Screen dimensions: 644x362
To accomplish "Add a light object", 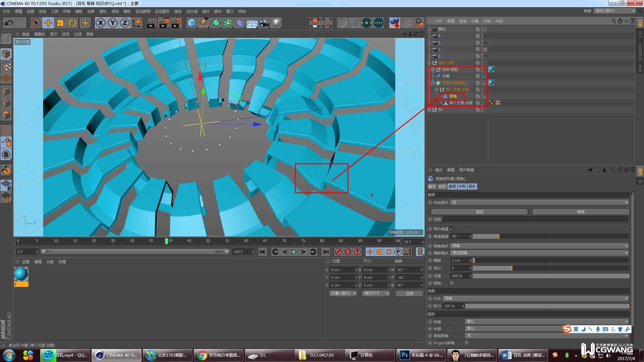I will (x=276, y=23).
